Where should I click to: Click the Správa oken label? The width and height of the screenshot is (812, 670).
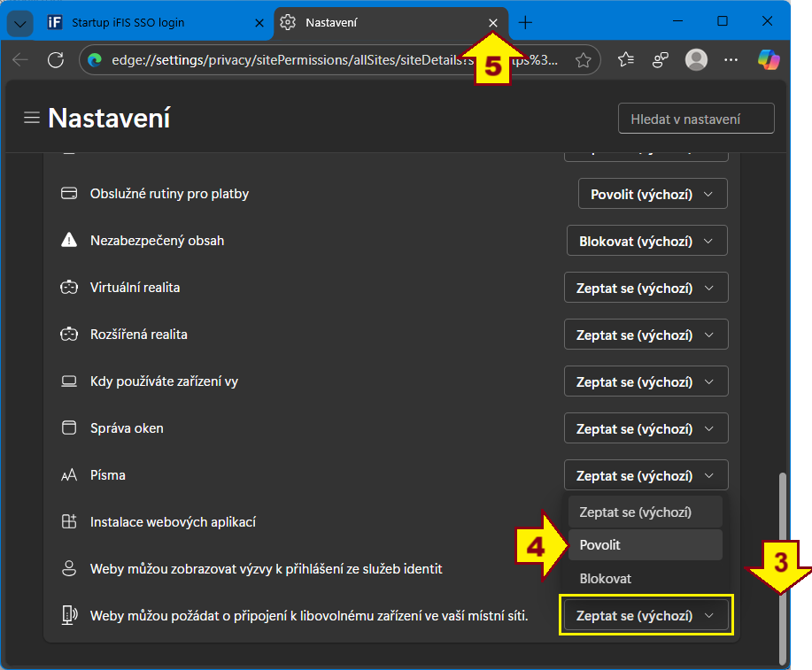tap(127, 428)
